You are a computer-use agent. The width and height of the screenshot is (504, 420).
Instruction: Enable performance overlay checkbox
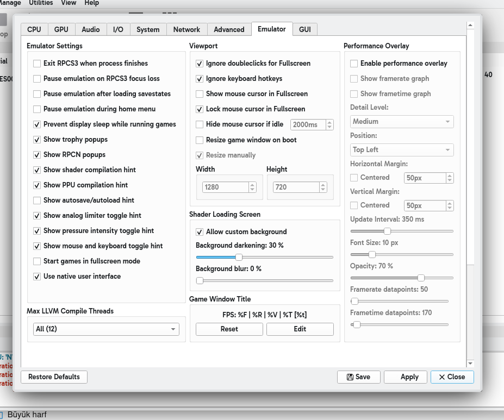click(x=354, y=64)
